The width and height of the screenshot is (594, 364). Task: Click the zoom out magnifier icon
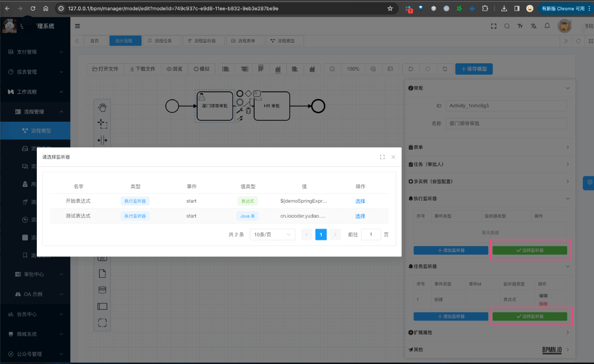click(332, 69)
